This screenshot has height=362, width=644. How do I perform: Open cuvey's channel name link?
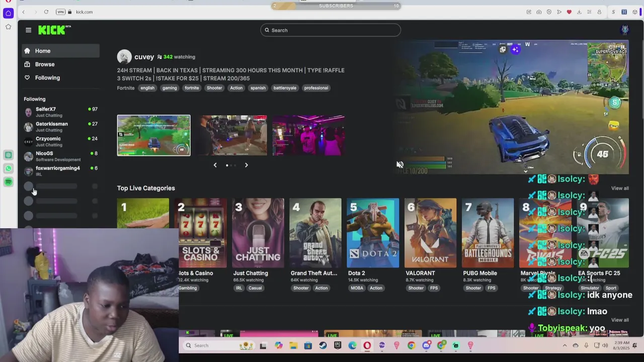[x=144, y=57]
